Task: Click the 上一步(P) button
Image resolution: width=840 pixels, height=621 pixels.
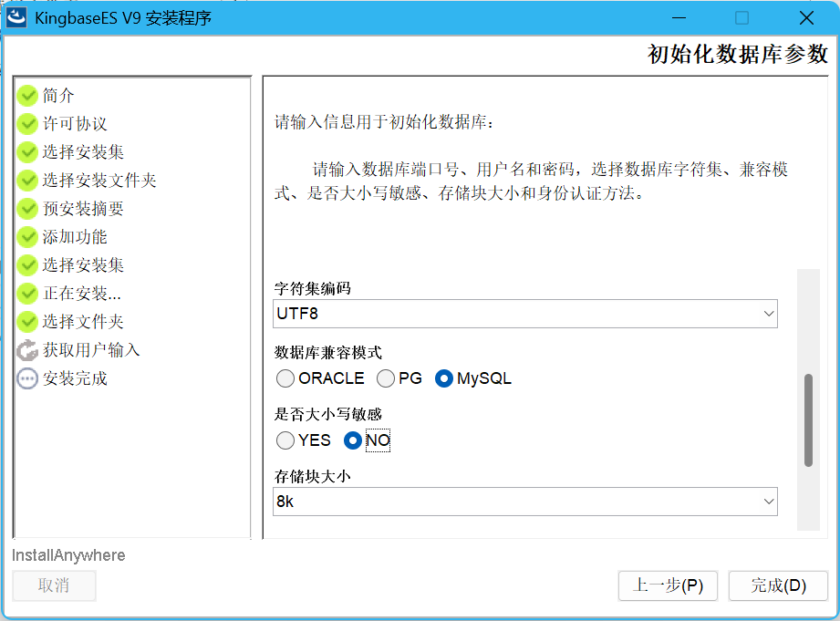Action: click(668, 585)
